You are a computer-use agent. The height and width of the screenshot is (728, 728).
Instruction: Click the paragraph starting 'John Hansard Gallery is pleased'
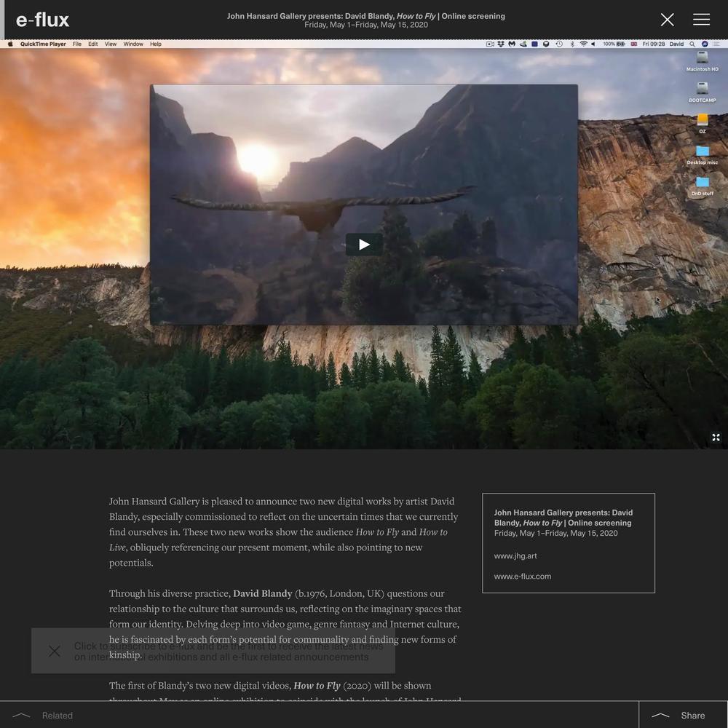click(x=284, y=531)
